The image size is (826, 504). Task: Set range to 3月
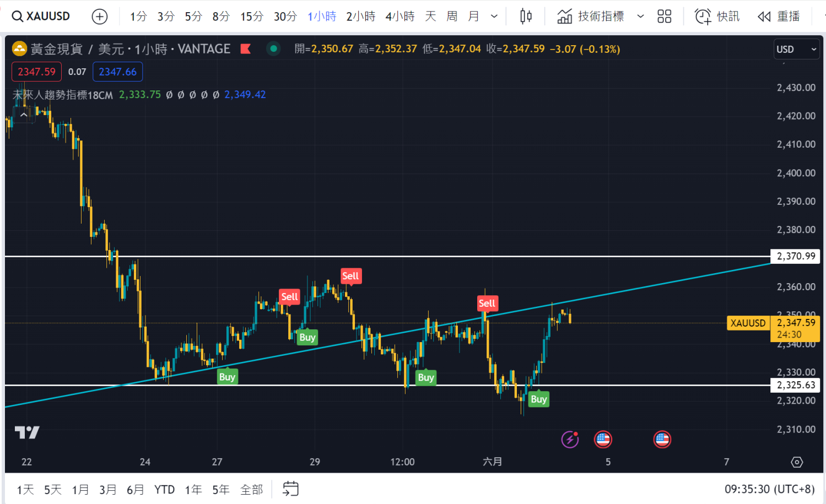108,490
